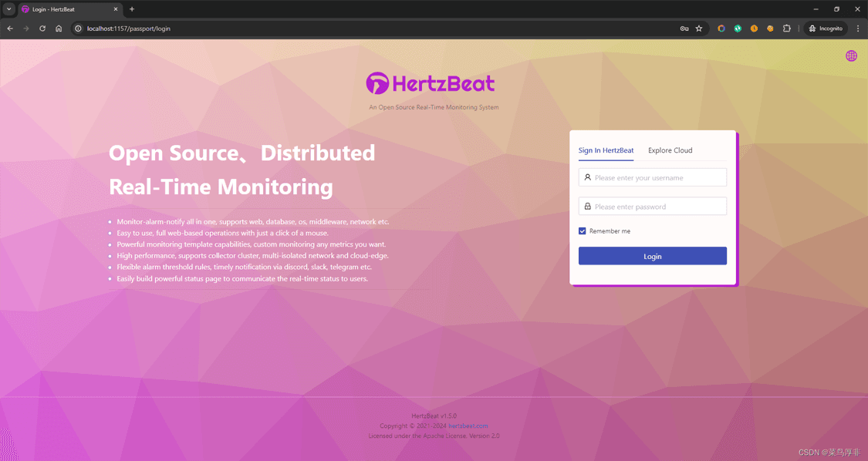868x461 pixels.
Task: Open a new browser tab
Action: point(132,8)
